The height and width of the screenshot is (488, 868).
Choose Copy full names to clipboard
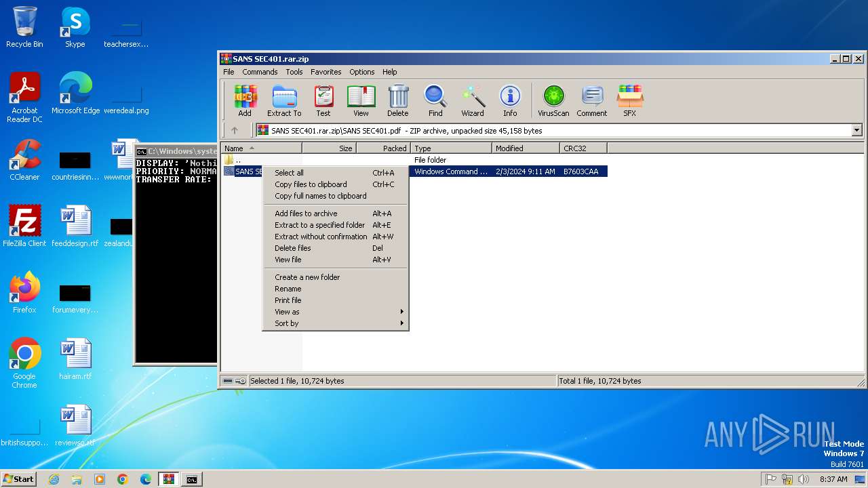pyautogui.click(x=336, y=196)
